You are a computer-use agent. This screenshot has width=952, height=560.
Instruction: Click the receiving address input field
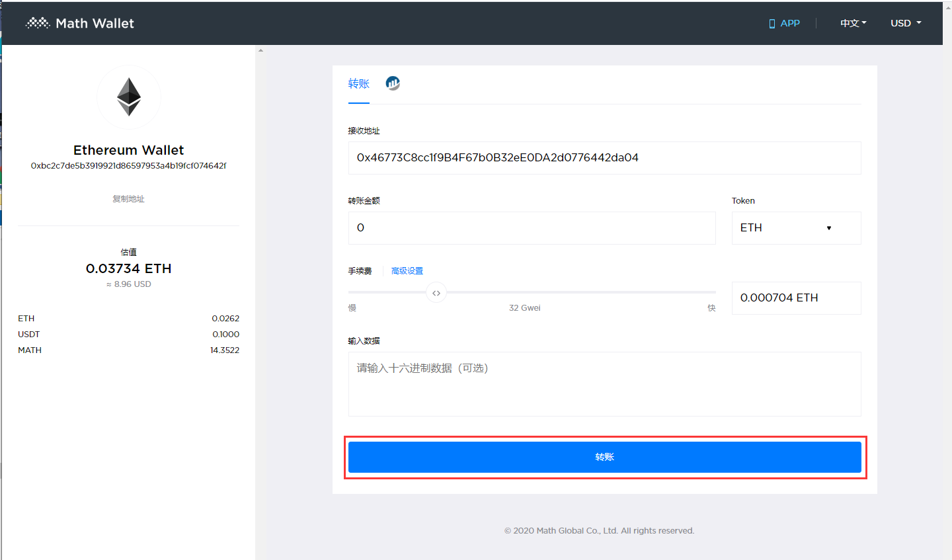604,158
